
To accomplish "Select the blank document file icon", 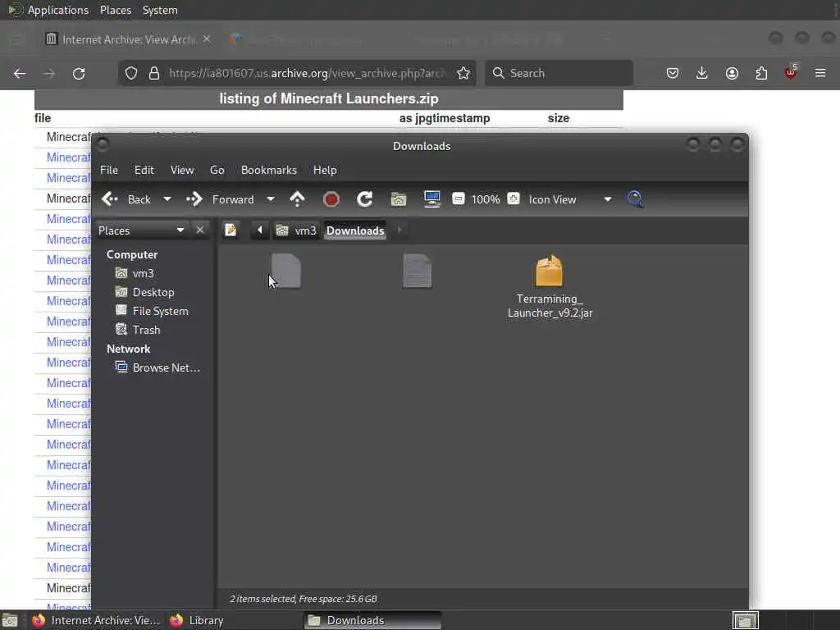I will pyautogui.click(x=286, y=271).
